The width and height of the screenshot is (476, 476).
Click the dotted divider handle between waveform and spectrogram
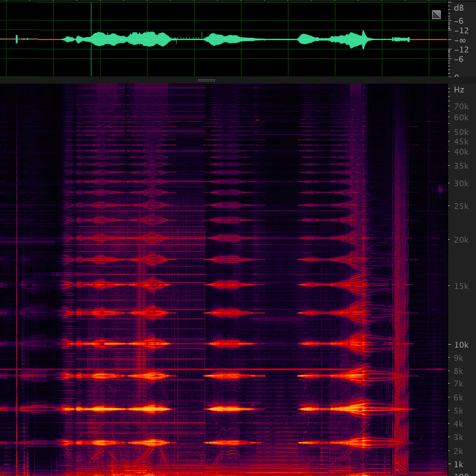point(206,80)
